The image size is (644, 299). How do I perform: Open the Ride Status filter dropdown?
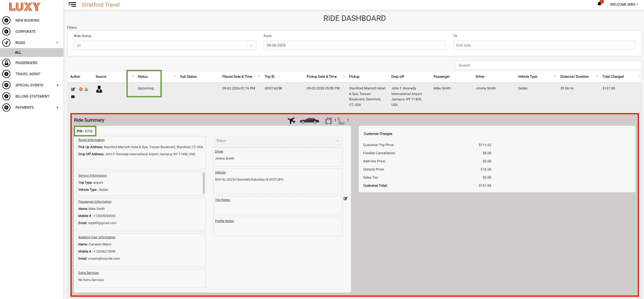click(165, 45)
